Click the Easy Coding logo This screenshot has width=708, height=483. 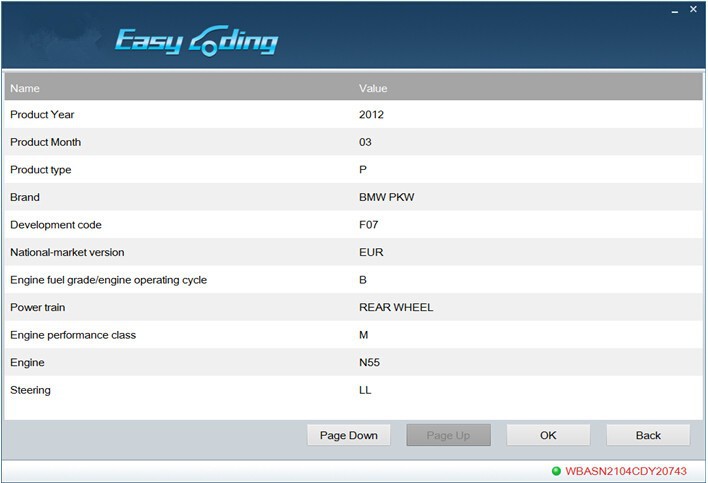[x=196, y=40]
